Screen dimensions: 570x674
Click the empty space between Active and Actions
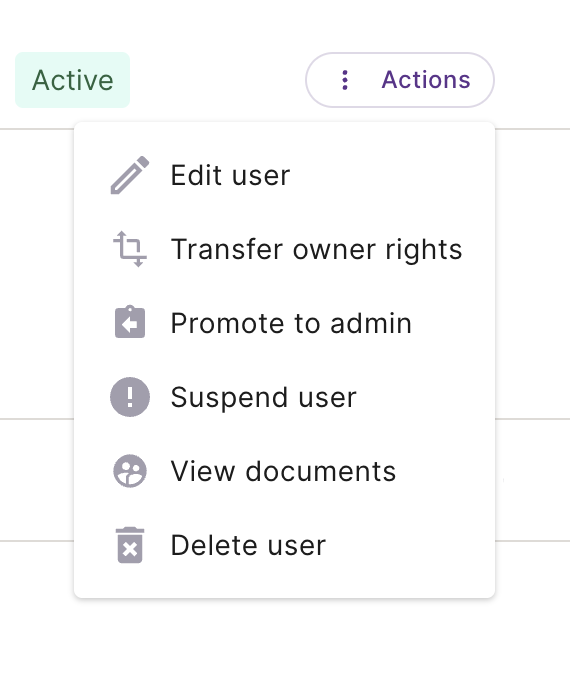(x=218, y=80)
